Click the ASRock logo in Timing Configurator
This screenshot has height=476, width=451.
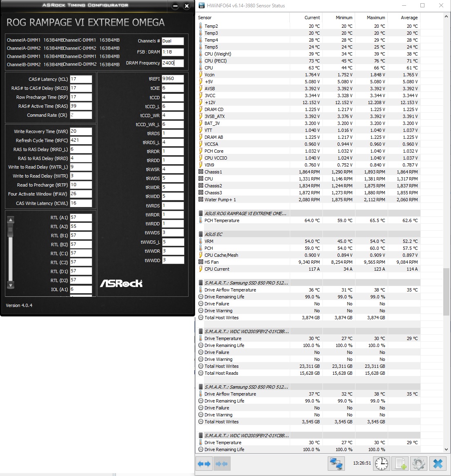[x=121, y=283]
